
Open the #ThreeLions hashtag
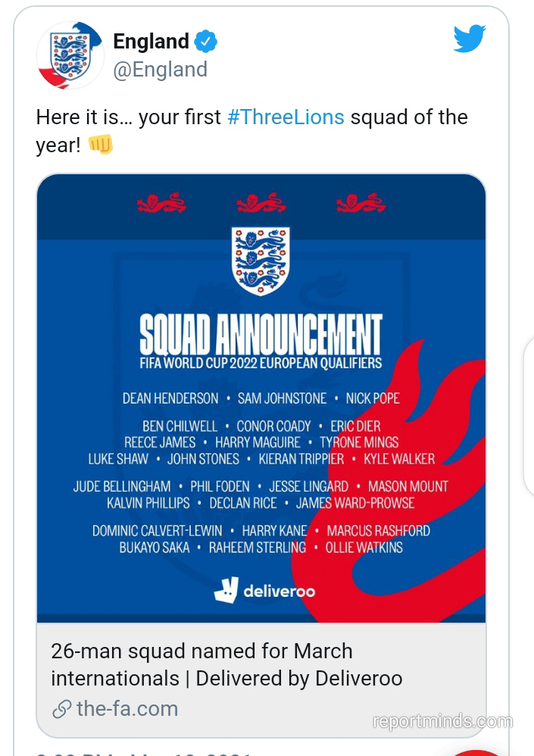(286, 117)
